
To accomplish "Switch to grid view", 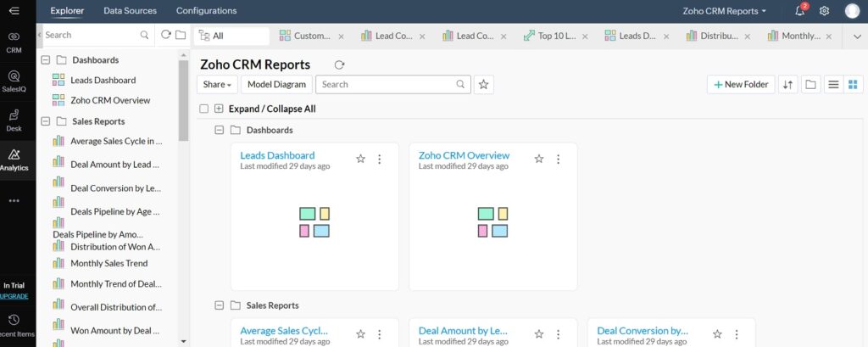I will [x=853, y=84].
